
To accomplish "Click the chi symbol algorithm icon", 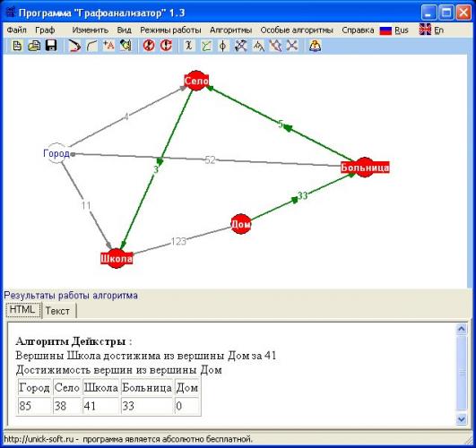I will (x=189, y=46).
